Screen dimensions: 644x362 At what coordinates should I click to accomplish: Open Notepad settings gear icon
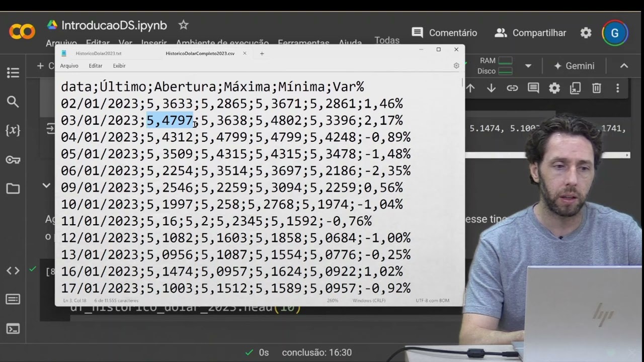[x=456, y=66]
